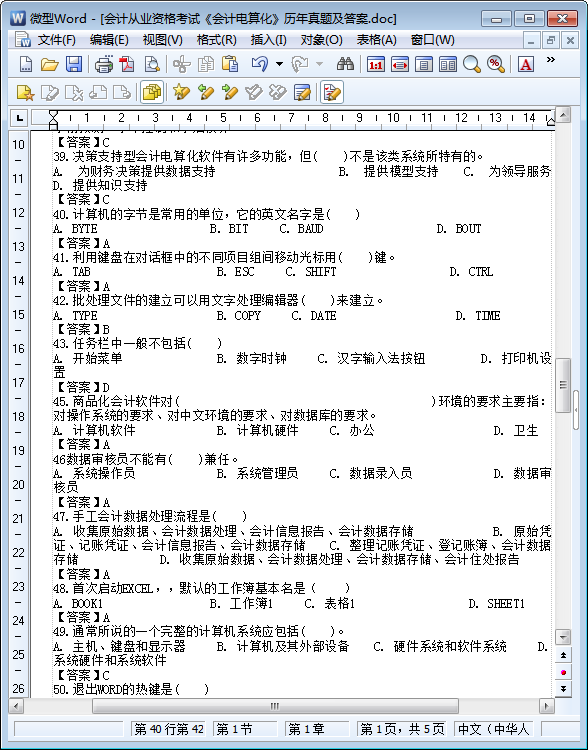Screen dimensions: 588x750
Task: Restore the inner document window
Action: coord(551,40)
